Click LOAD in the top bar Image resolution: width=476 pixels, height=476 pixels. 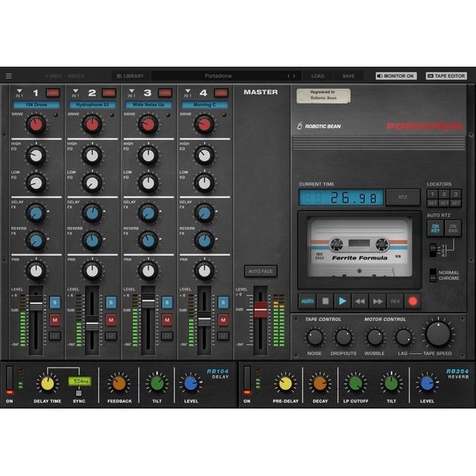coord(317,76)
